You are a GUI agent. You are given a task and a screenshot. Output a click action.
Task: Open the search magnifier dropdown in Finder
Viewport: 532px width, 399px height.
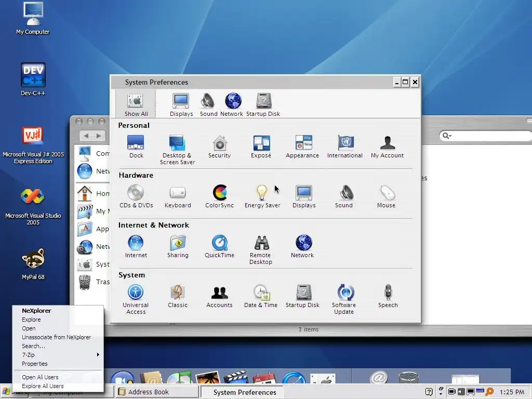[x=447, y=136]
